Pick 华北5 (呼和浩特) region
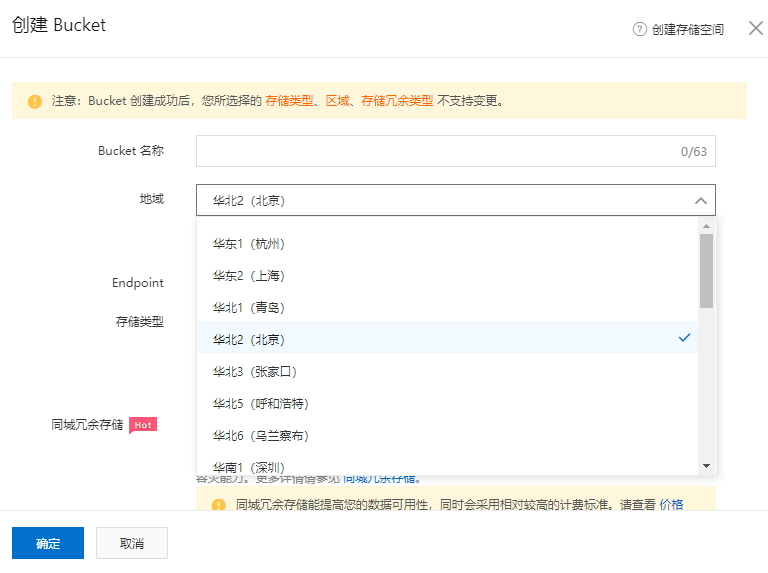This screenshot has height=573, width=768. tap(447, 404)
